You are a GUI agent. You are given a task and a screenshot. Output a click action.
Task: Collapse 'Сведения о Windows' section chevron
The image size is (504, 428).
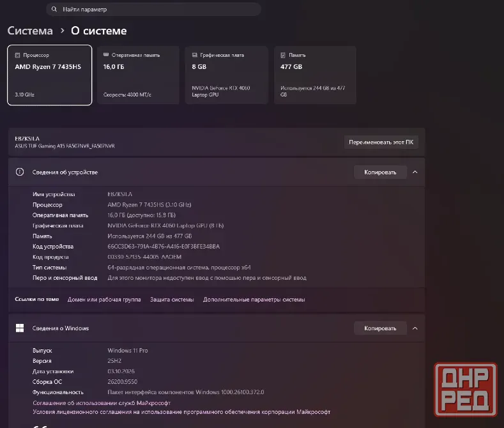click(x=415, y=328)
